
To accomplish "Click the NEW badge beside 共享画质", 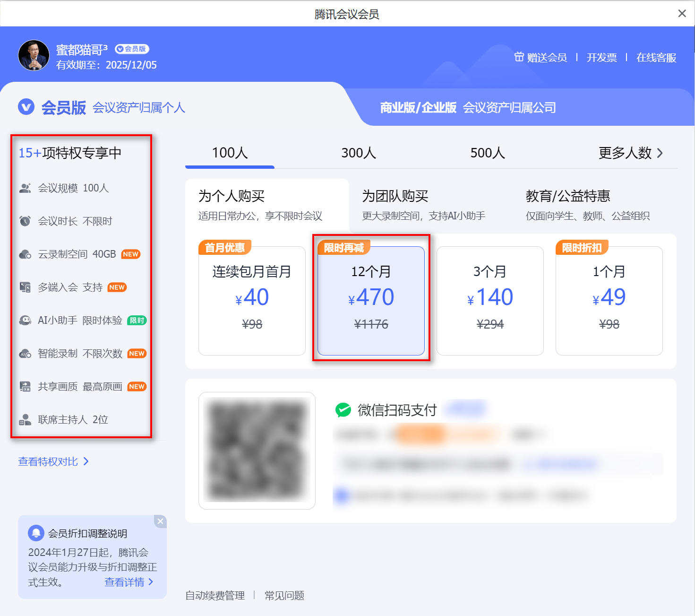I will pyautogui.click(x=137, y=387).
